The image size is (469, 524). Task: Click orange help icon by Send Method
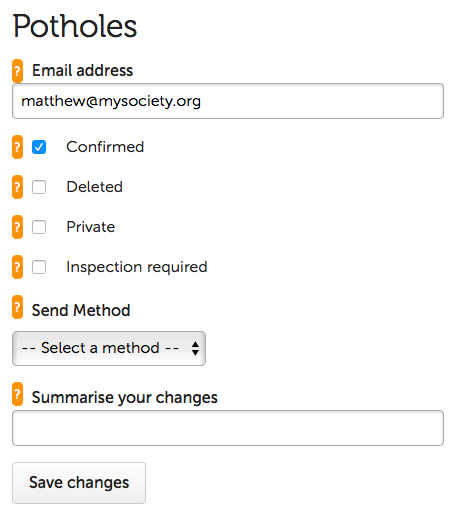[17, 307]
